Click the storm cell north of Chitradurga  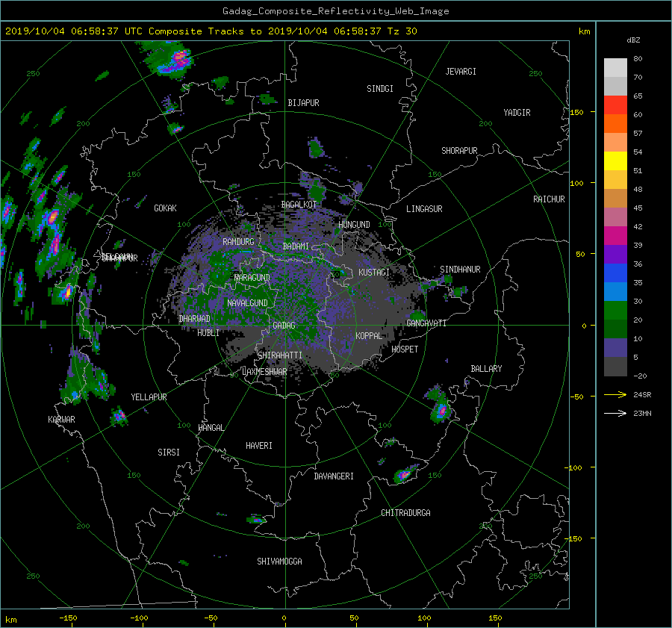tap(405, 474)
